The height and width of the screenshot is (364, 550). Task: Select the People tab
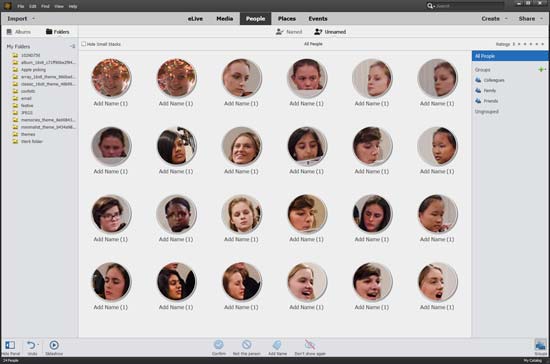point(255,19)
